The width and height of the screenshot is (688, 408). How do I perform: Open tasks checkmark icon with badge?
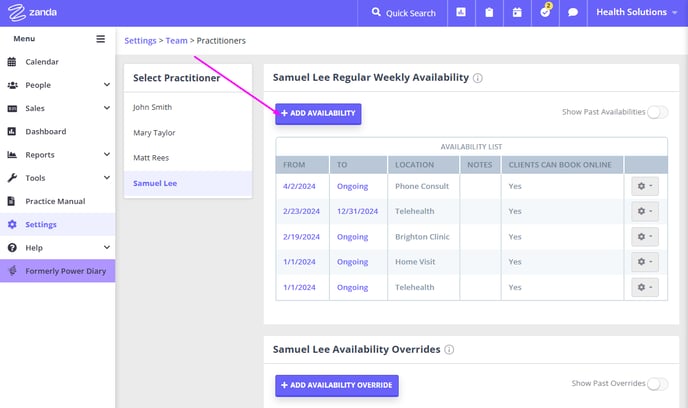[545, 11]
